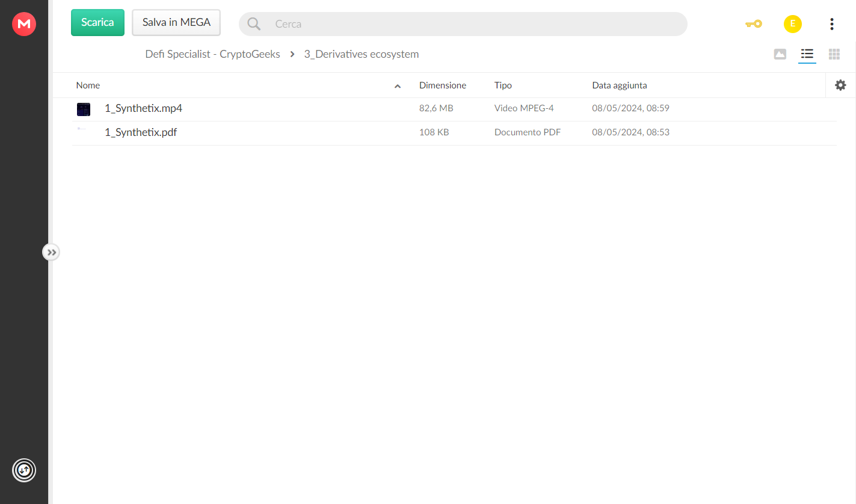Click the Scarica download button

pyautogui.click(x=97, y=22)
